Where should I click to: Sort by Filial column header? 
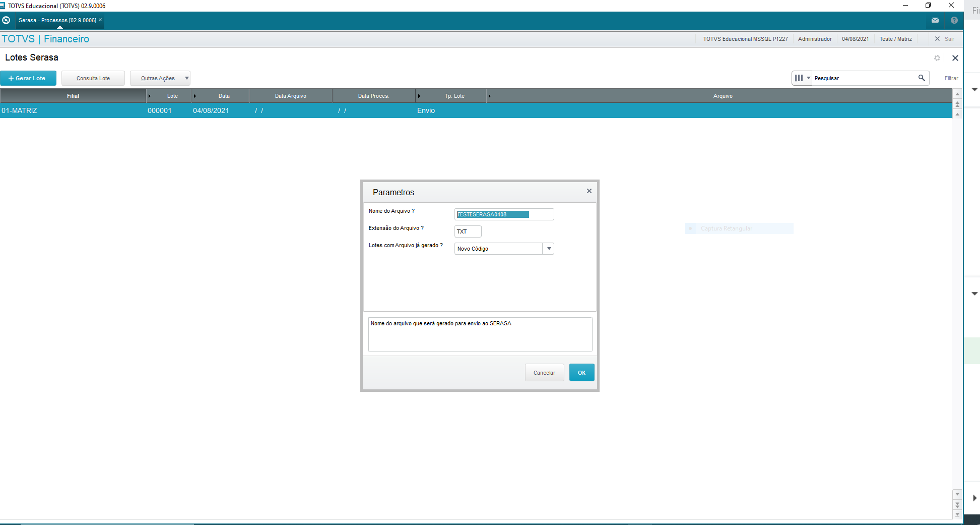pos(73,96)
